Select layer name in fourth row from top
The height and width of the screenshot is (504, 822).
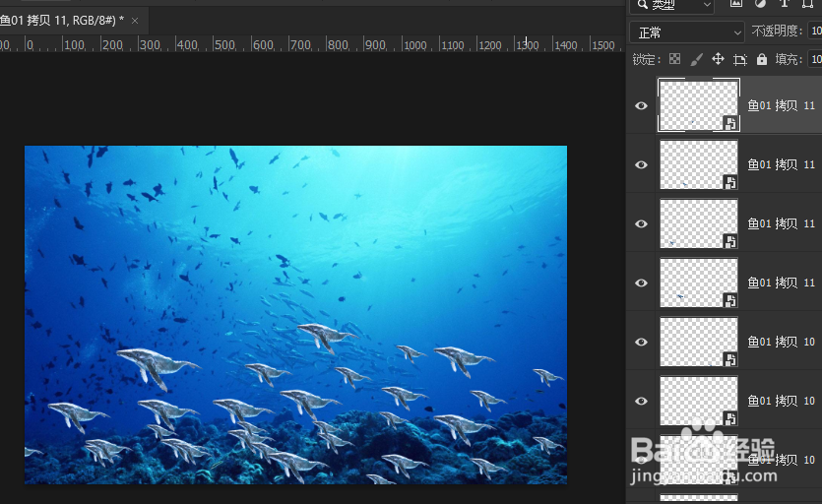[781, 283]
